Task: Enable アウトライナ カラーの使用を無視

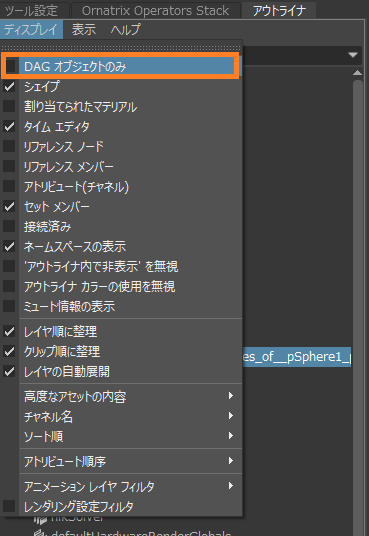Action: coord(9,286)
